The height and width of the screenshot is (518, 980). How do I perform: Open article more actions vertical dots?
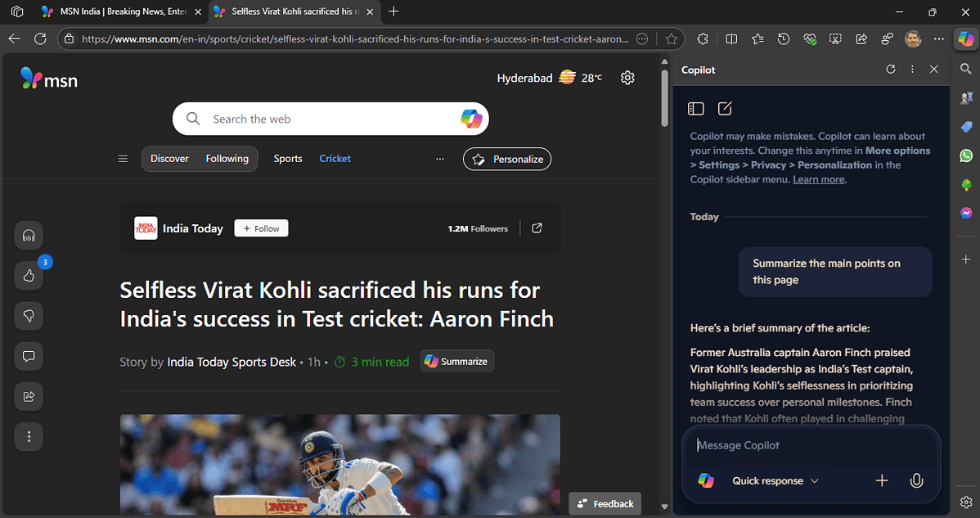click(x=29, y=436)
